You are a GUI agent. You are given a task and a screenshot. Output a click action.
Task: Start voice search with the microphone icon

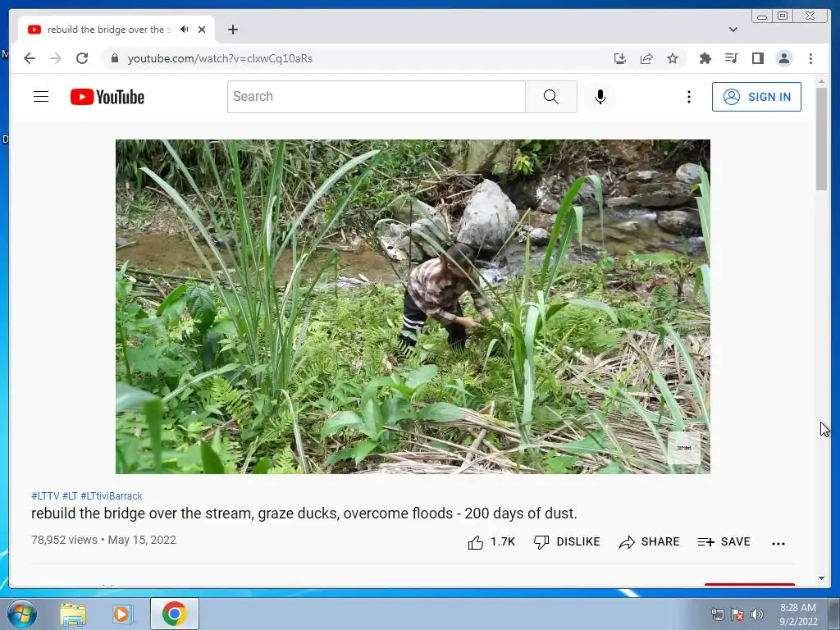click(x=600, y=97)
